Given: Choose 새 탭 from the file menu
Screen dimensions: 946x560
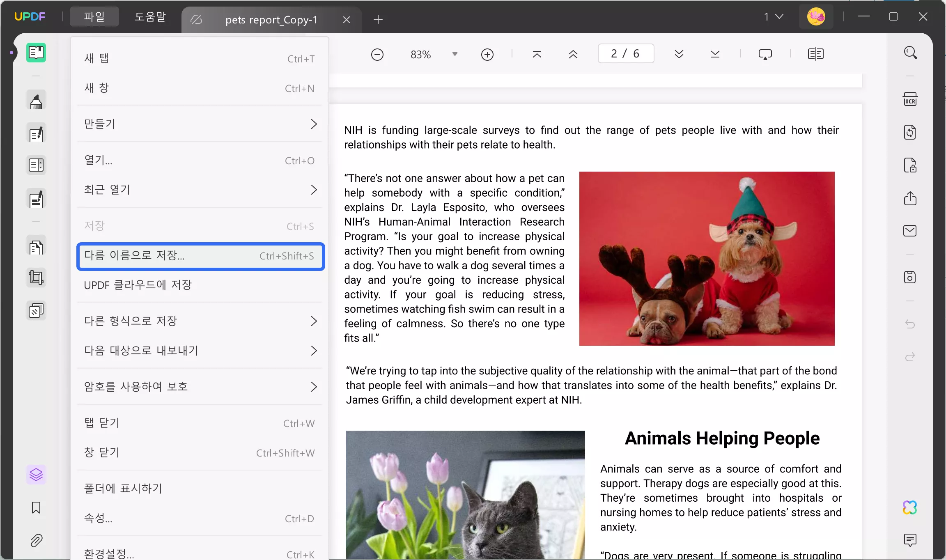Looking at the screenshot, I should click(200, 58).
